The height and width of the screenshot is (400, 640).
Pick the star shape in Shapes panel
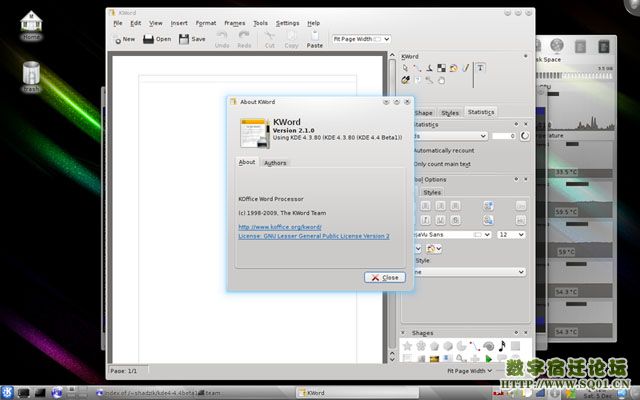[407, 346]
